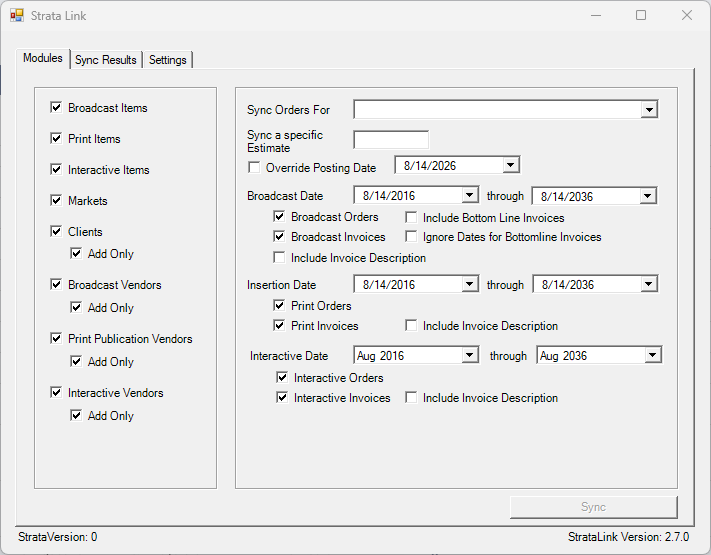Uncheck Add Only under Broadcast Vendors
The width and height of the screenshot is (711, 555).
tap(76, 307)
